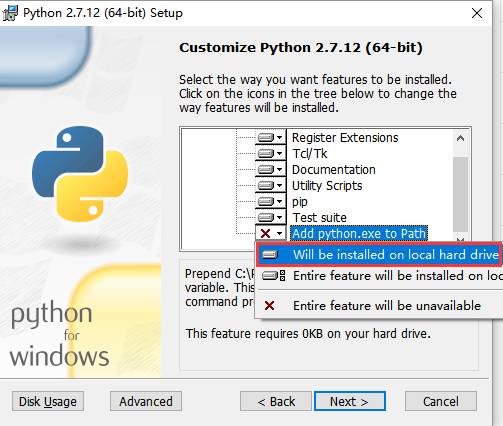Choose Entire feature will be installed option
Viewport: 503px width, 426px height.
[379, 276]
